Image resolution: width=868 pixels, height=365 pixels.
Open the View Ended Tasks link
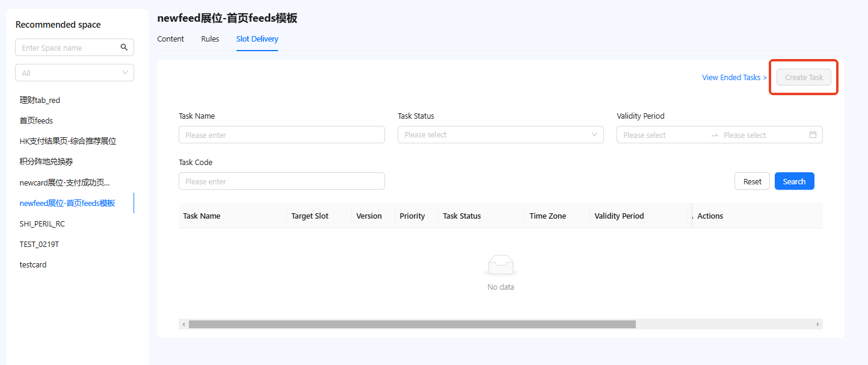pyautogui.click(x=734, y=78)
